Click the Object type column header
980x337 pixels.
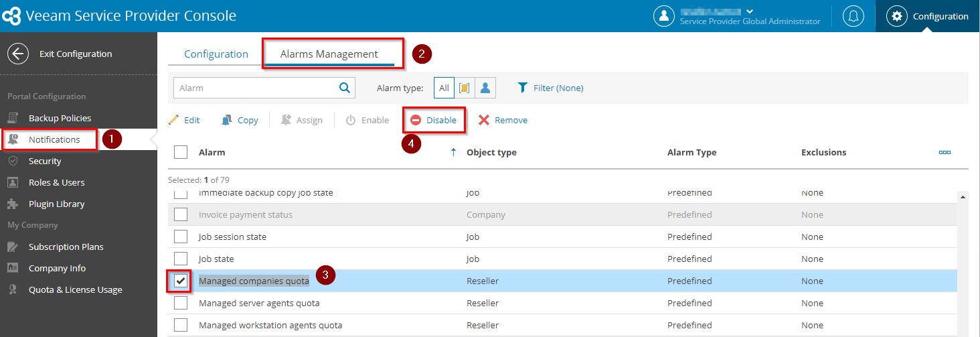tap(491, 152)
